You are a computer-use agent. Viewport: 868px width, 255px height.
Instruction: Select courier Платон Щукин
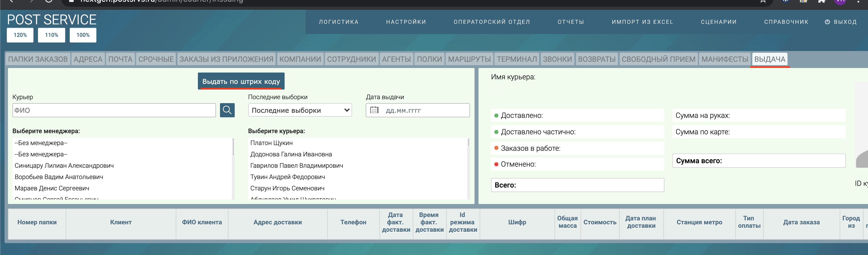[271, 143]
